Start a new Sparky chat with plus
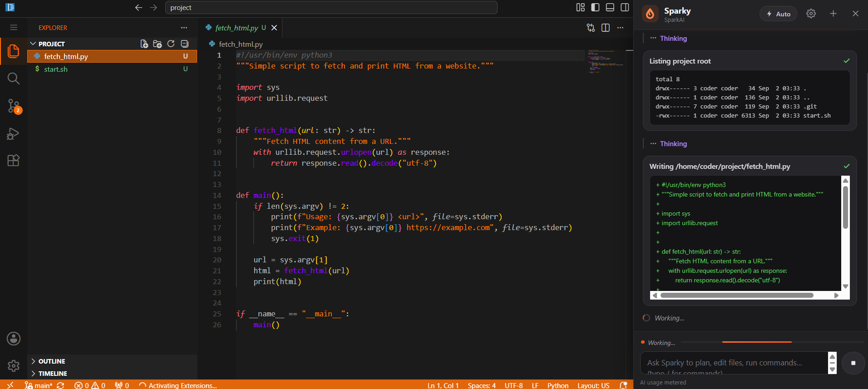The image size is (868, 389). click(833, 14)
